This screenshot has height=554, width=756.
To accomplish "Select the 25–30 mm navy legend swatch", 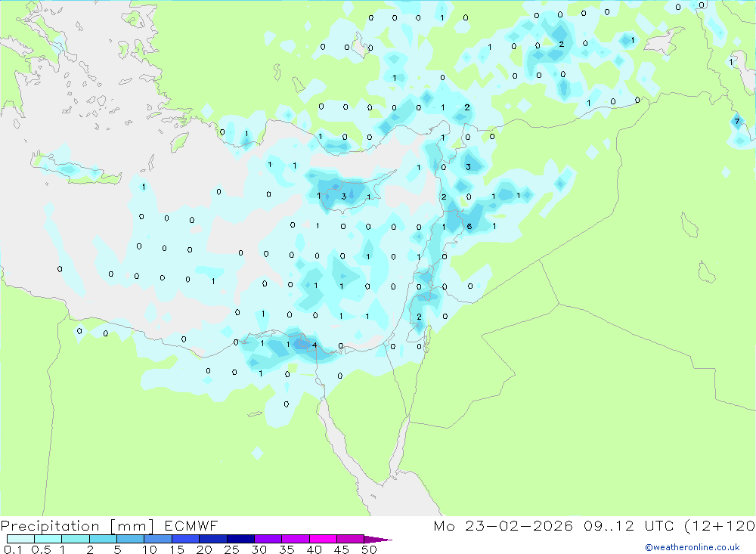I will pos(240,539).
